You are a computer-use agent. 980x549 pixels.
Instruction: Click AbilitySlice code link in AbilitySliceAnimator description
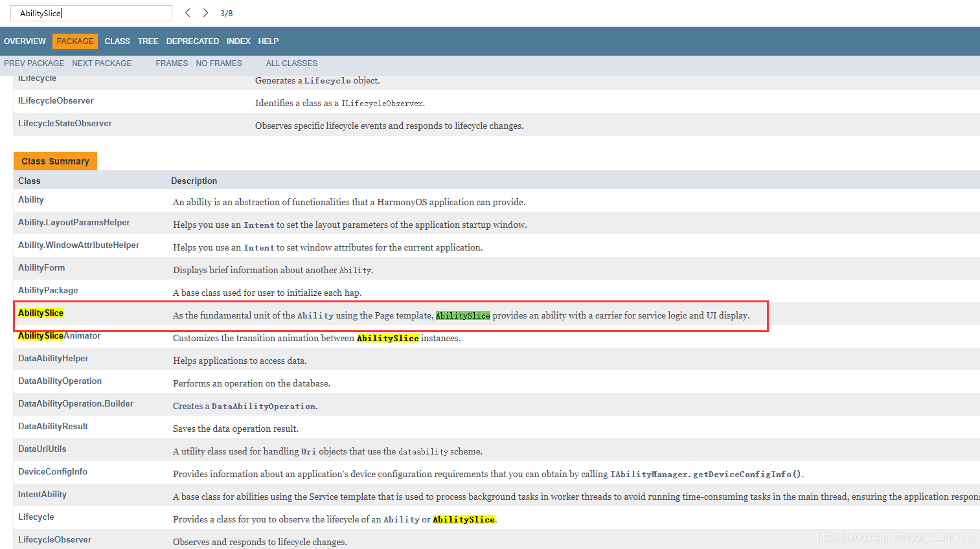point(388,339)
